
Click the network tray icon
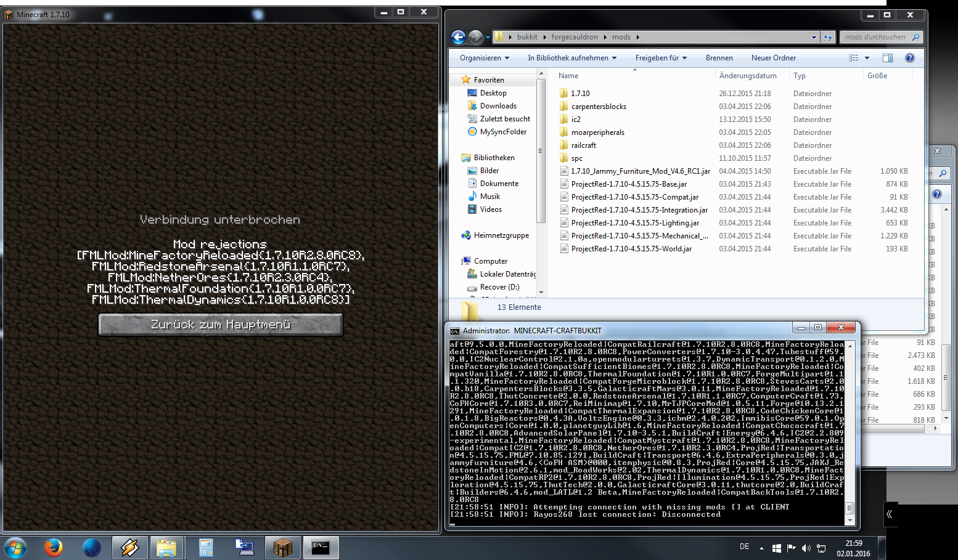click(821, 548)
